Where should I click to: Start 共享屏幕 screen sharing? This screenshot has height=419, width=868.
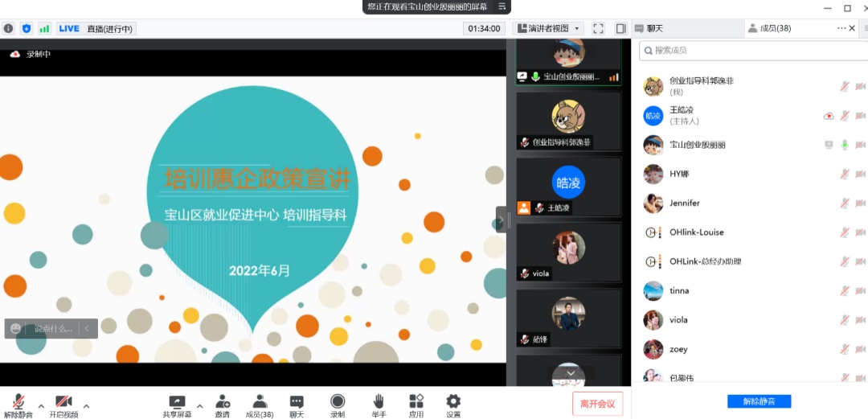(177, 406)
